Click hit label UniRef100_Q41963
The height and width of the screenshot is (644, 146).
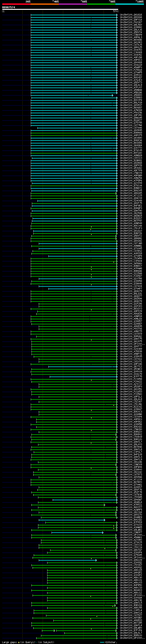point(131,42)
